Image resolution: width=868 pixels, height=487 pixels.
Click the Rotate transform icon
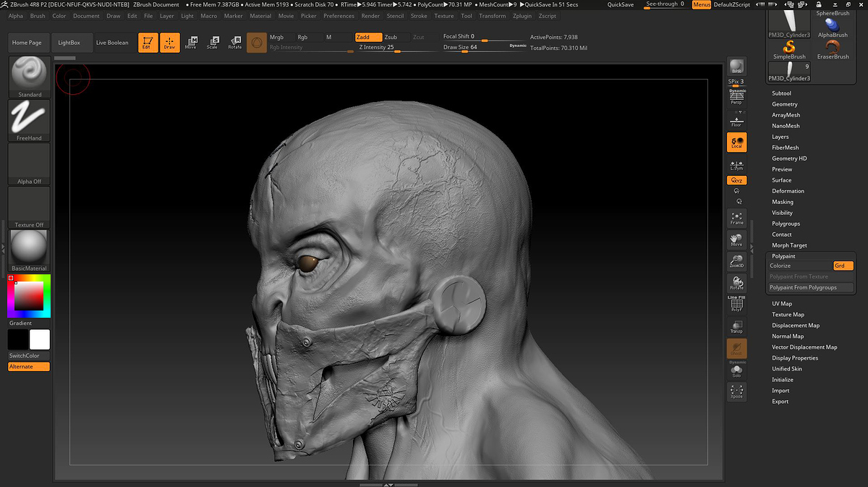[235, 43]
